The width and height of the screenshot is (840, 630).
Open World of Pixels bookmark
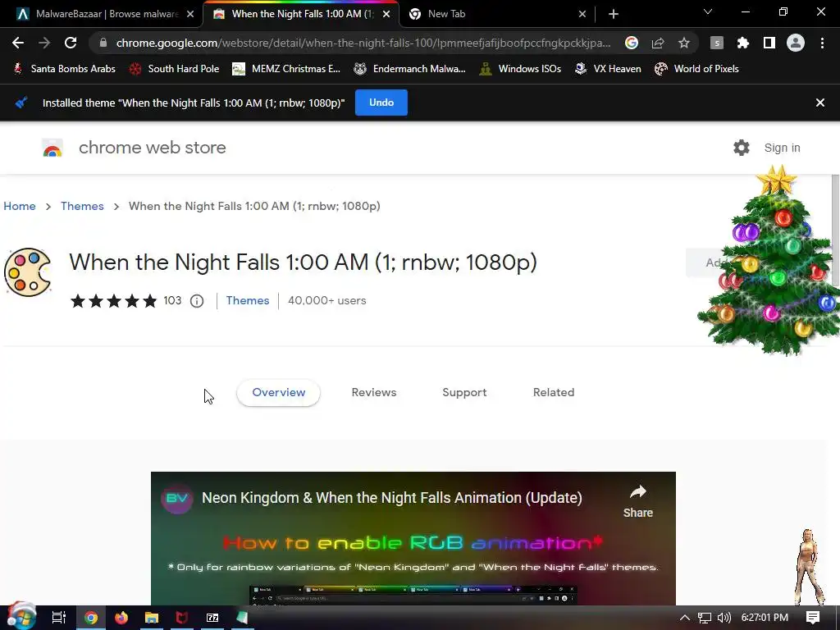[x=697, y=69]
